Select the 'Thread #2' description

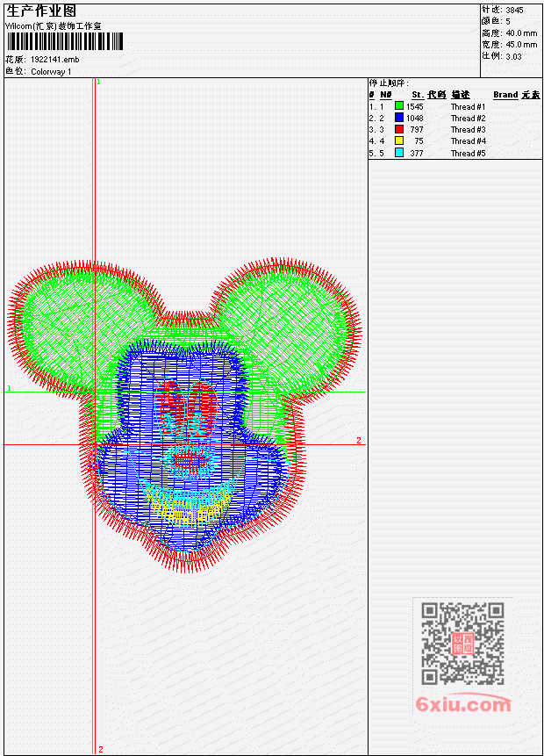click(x=468, y=119)
